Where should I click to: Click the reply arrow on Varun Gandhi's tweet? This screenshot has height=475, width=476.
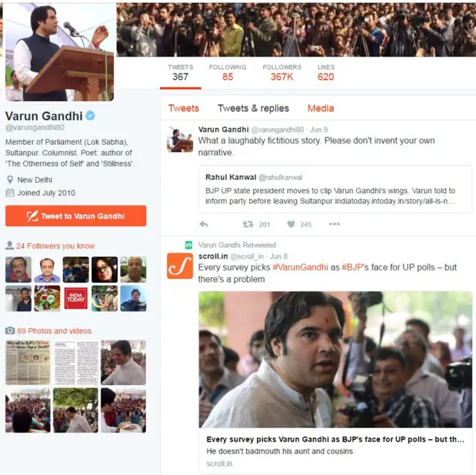[204, 224]
